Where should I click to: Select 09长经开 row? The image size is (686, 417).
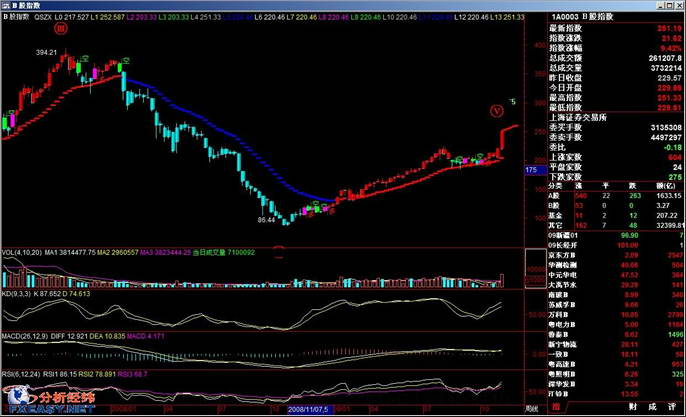[616, 245]
